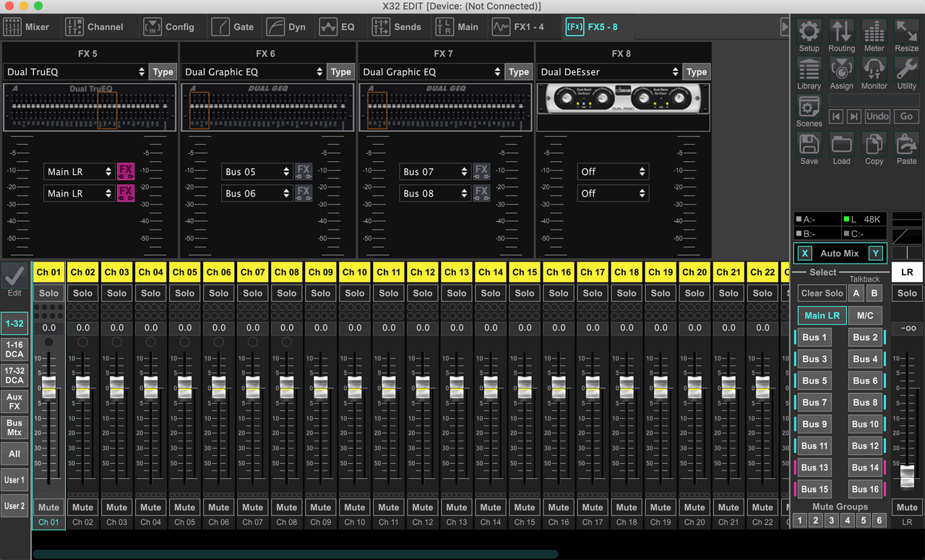Click the FX insert icon next to Bus 08
The image size is (925, 560).
(481, 193)
